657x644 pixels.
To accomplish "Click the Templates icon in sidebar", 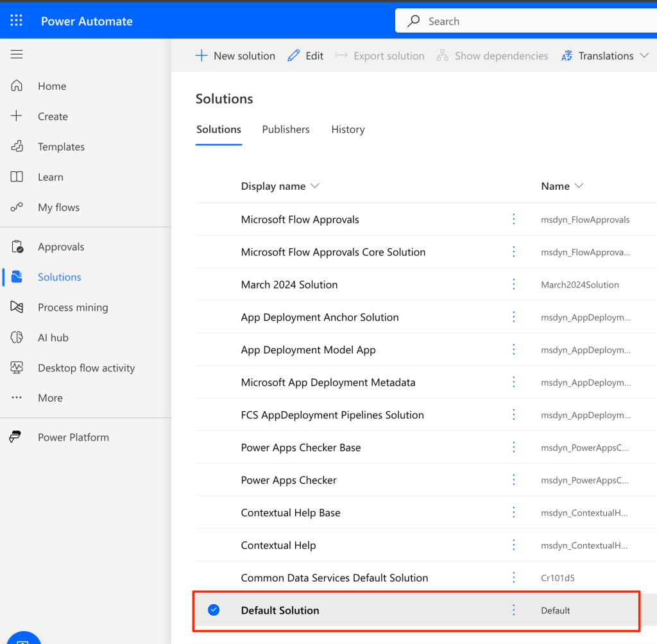I will click(17, 147).
